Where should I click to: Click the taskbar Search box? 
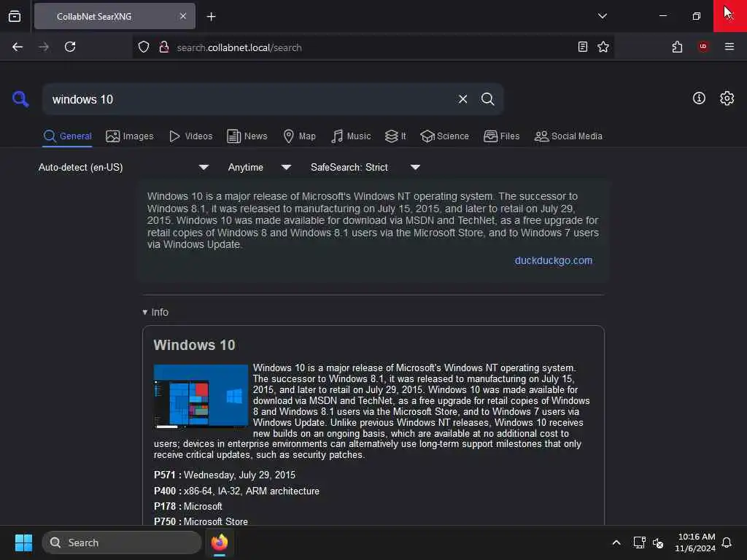pos(122,542)
